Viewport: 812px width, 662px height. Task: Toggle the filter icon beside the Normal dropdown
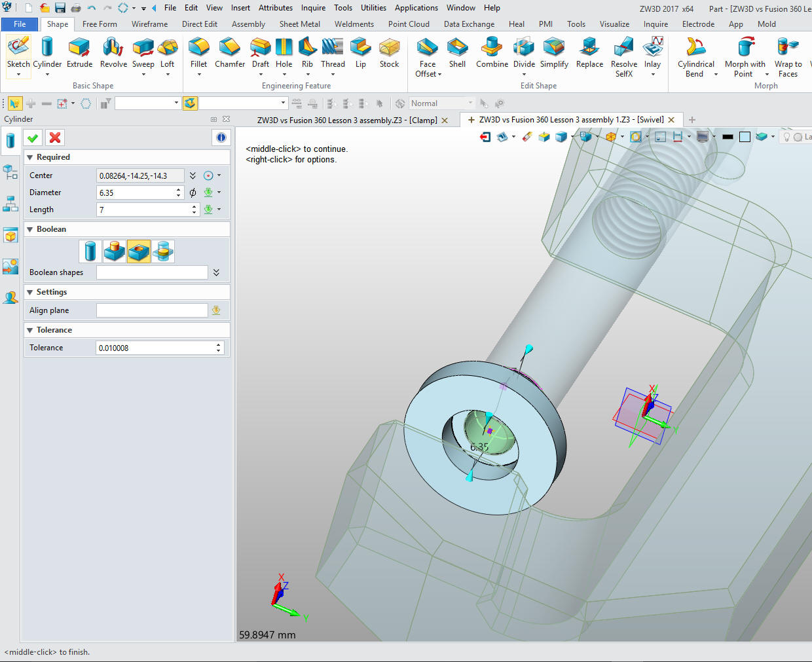tap(400, 103)
